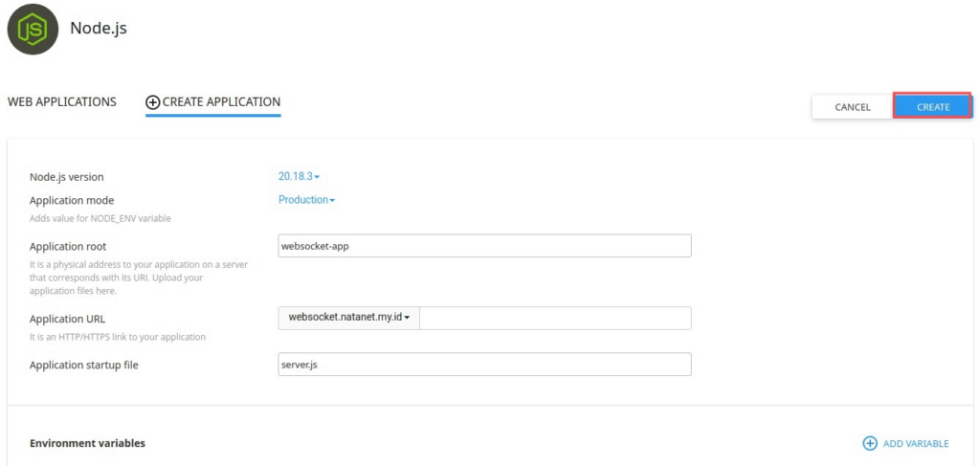Screen dimensions: 980x466
Task: Open the Node.js version 20.18.3 dropdown
Action: pyautogui.click(x=299, y=177)
